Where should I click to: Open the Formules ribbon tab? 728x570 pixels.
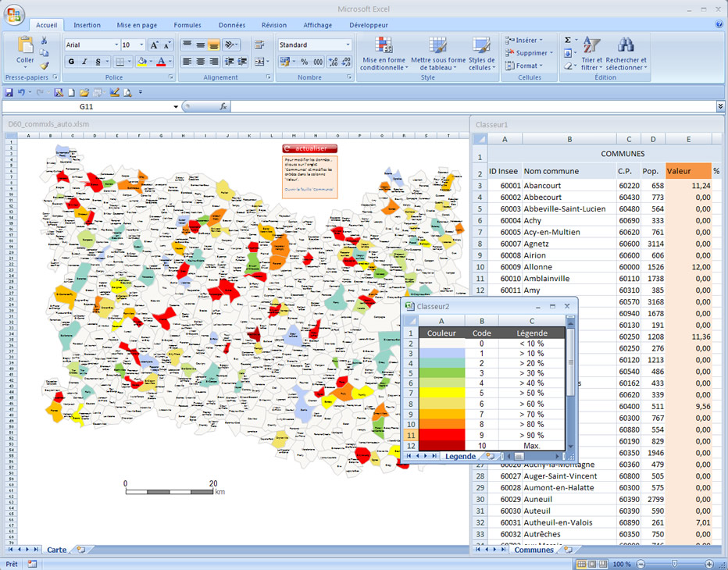(187, 25)
